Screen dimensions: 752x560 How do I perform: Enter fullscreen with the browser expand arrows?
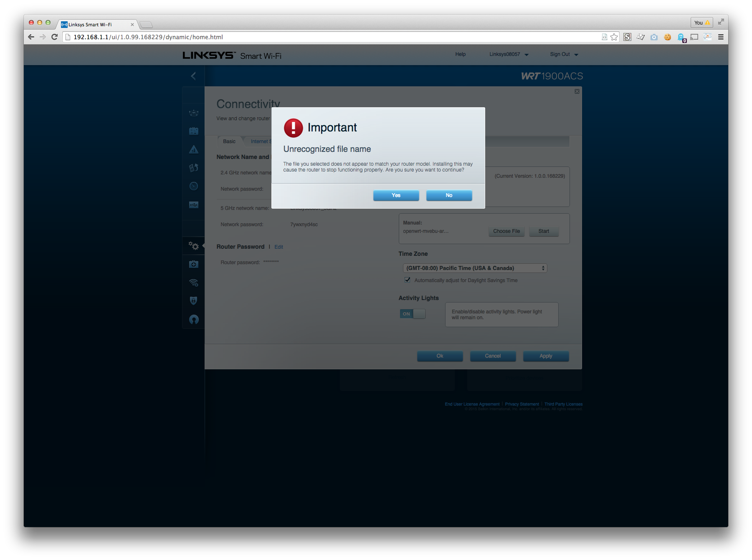[721, 22]
